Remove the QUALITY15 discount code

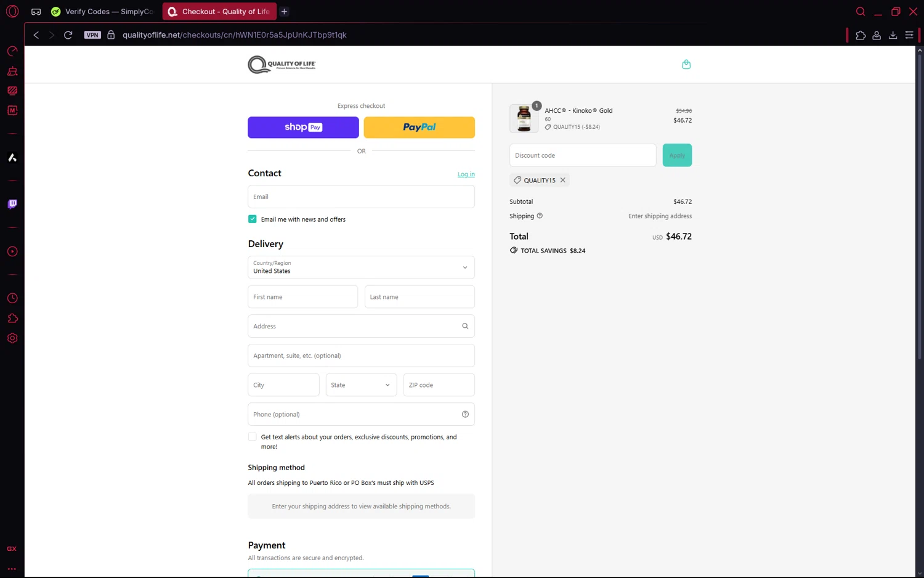pos(562,180)
